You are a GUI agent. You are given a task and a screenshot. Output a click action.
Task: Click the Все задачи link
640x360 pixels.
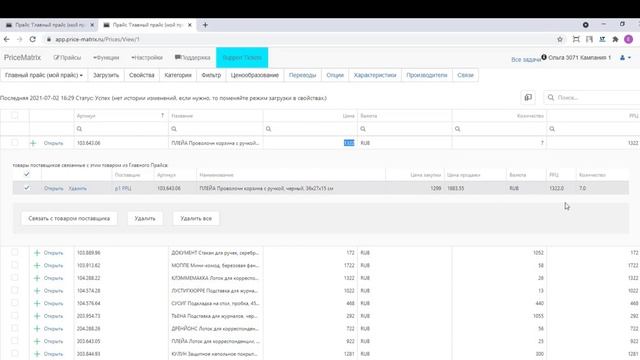point(526,60)
